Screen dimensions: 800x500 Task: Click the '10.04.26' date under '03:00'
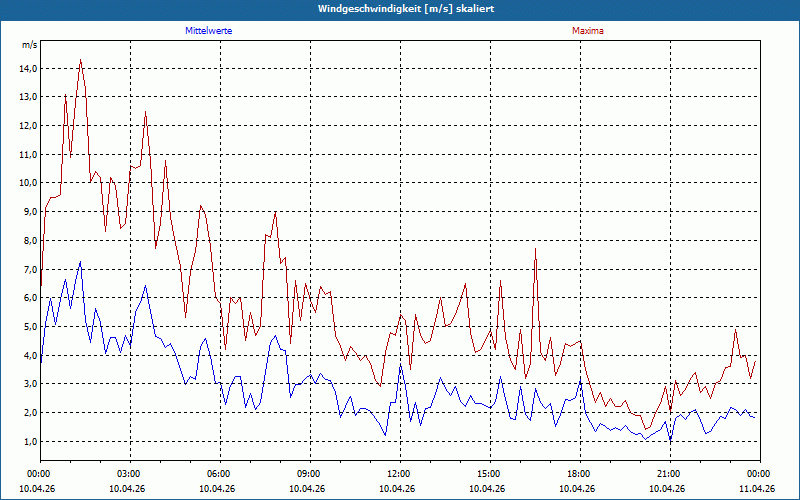point(127,488)
